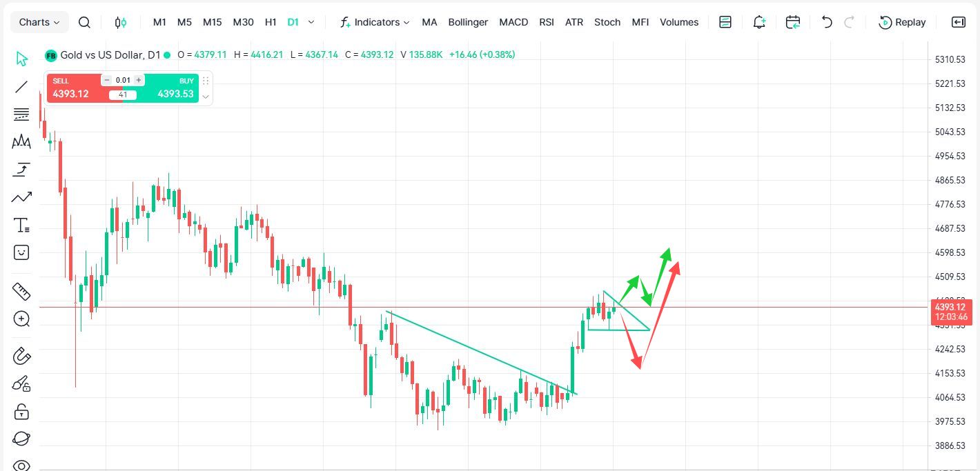Screen dimensions: 980x471
Task: Collapse the side panel toggle
Action: 959,22
